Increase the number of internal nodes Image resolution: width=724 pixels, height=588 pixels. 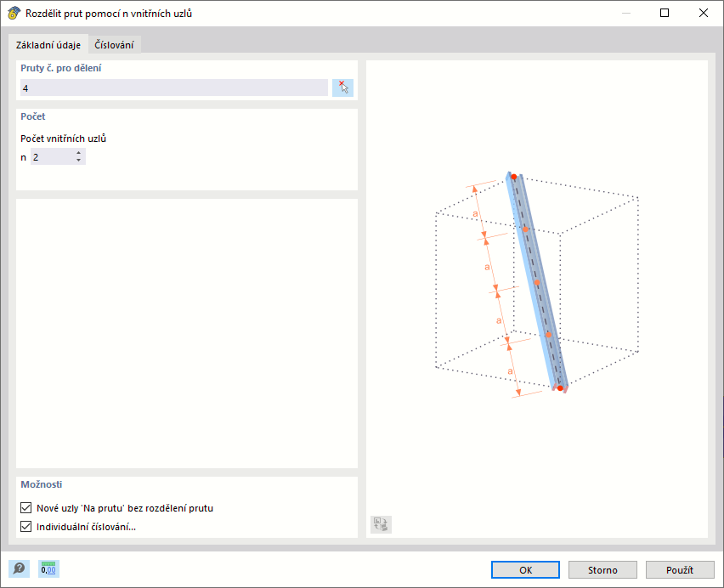79,153
